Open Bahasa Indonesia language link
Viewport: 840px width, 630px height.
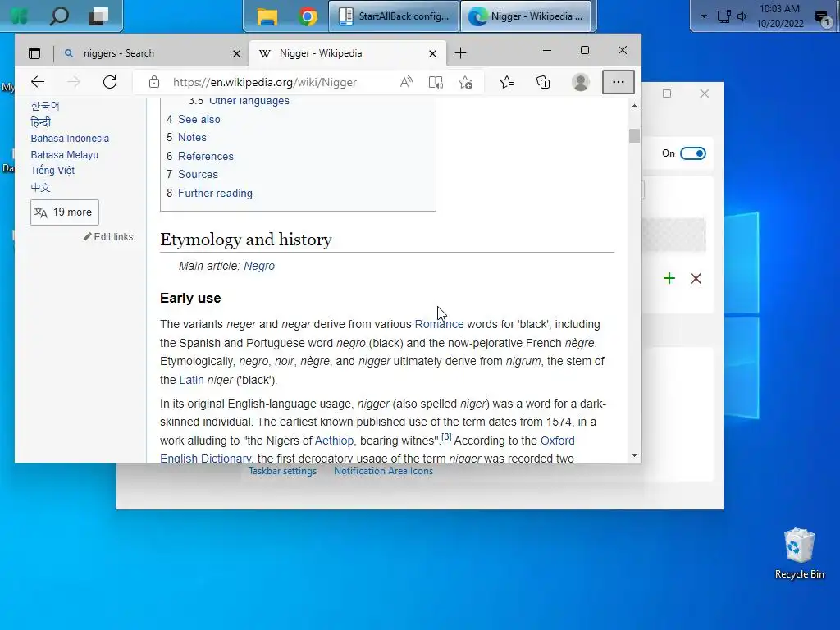[x=70, y=138]
